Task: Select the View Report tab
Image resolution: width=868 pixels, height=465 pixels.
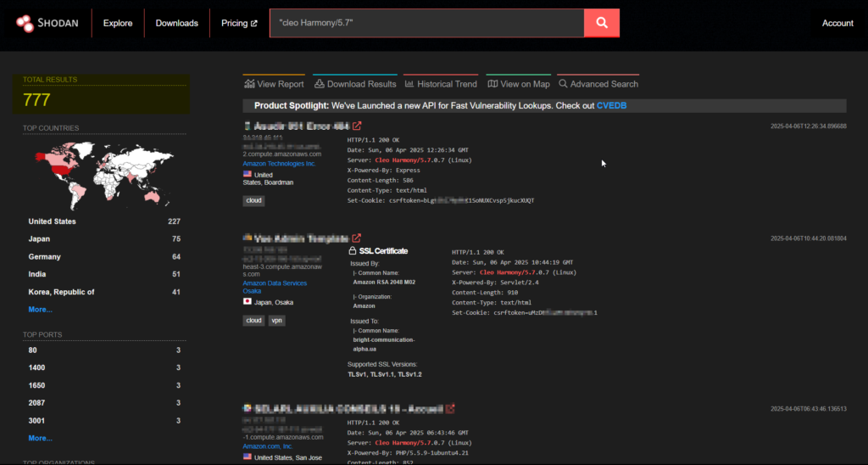Action: (274, 84)
